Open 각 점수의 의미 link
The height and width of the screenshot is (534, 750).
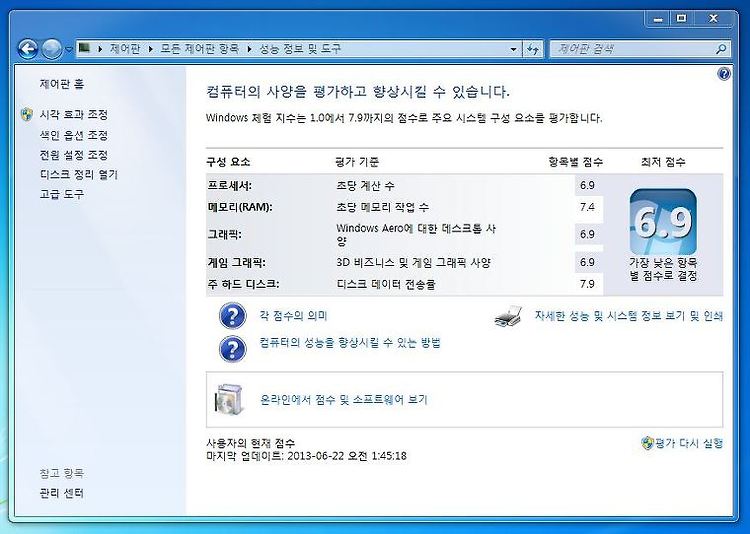(x=293, y=316)
